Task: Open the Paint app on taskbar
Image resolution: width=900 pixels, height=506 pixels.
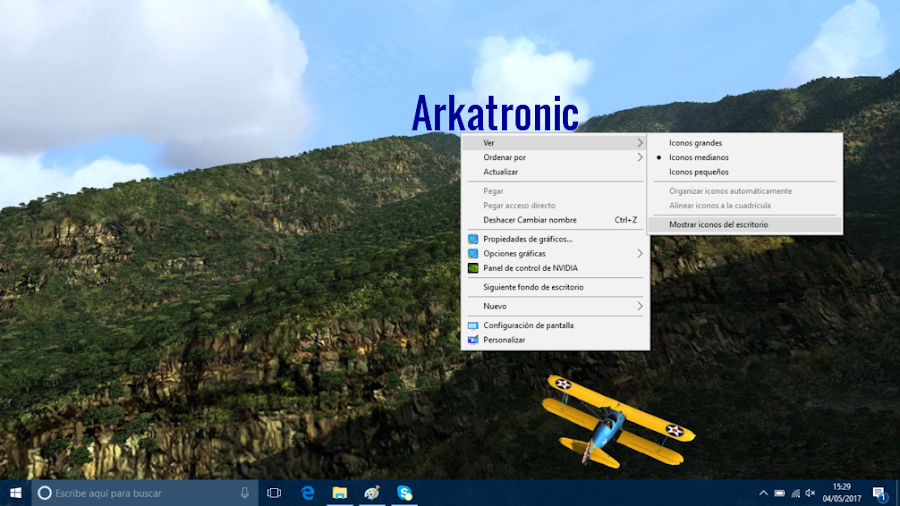Action: [372, 493]
